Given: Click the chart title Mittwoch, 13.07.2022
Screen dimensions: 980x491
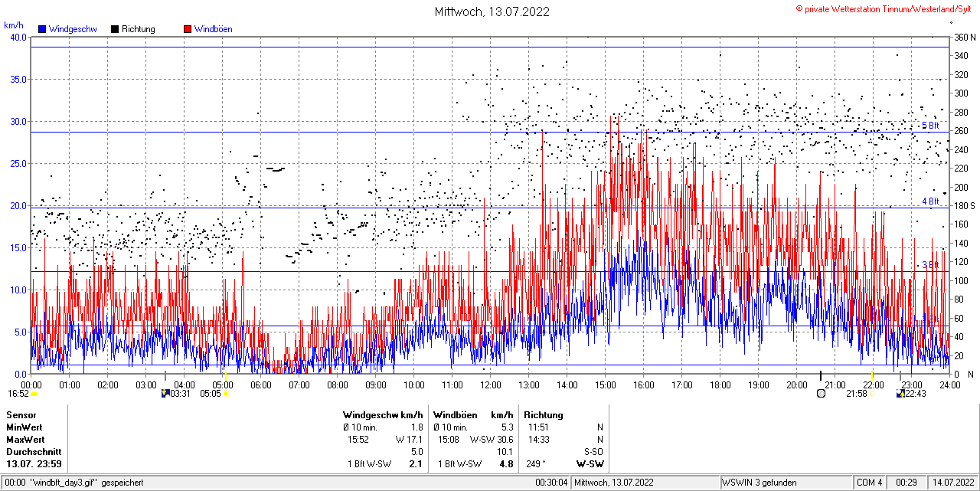Looking at the screenshot, I should point(492,11).
